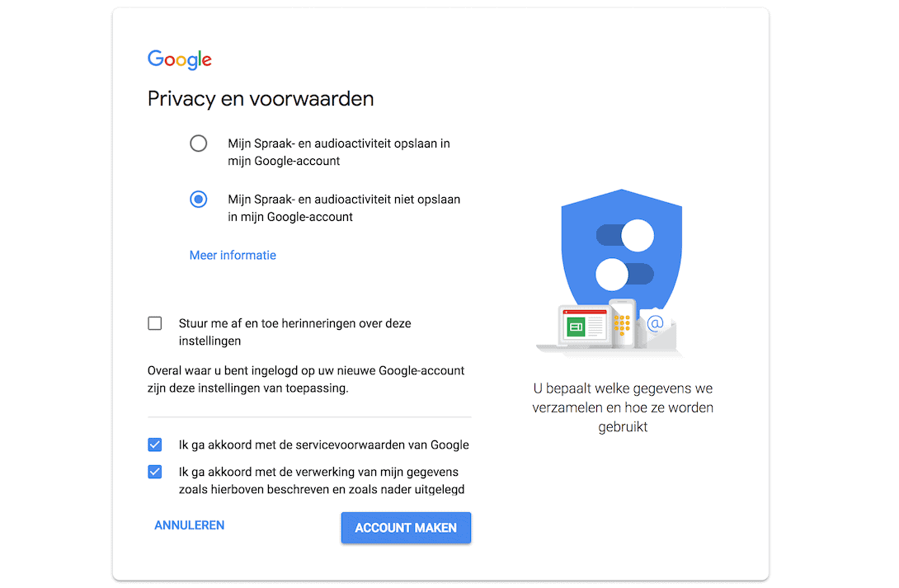Click the blue privacy shield illustration
This screenshot has width=899, height=588.
click(x=621, y=247)
